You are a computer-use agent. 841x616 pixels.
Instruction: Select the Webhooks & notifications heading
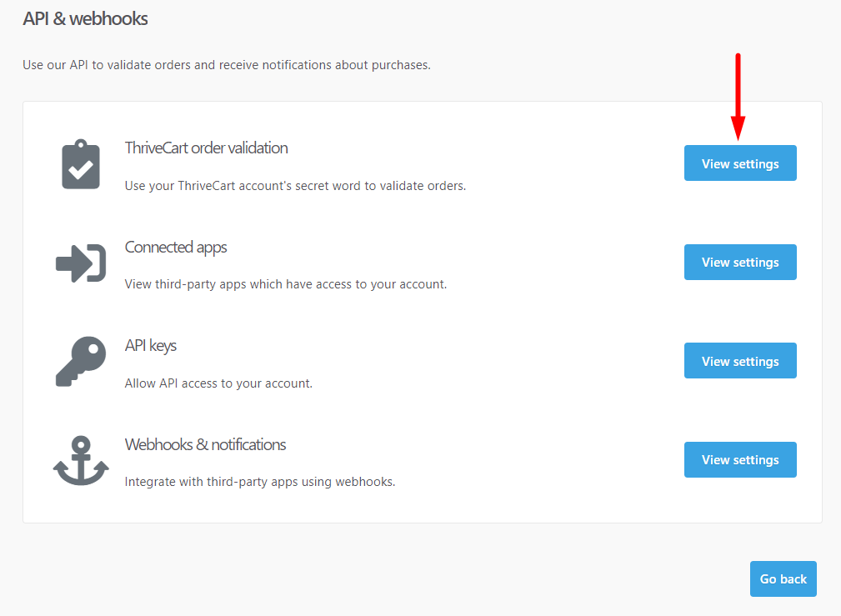tap(205, 445)
